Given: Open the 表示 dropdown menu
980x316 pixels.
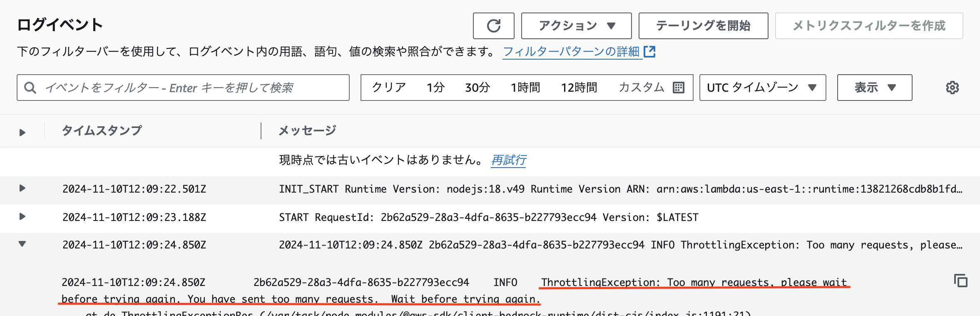Looking at the screenshot, I should [874, 88].
